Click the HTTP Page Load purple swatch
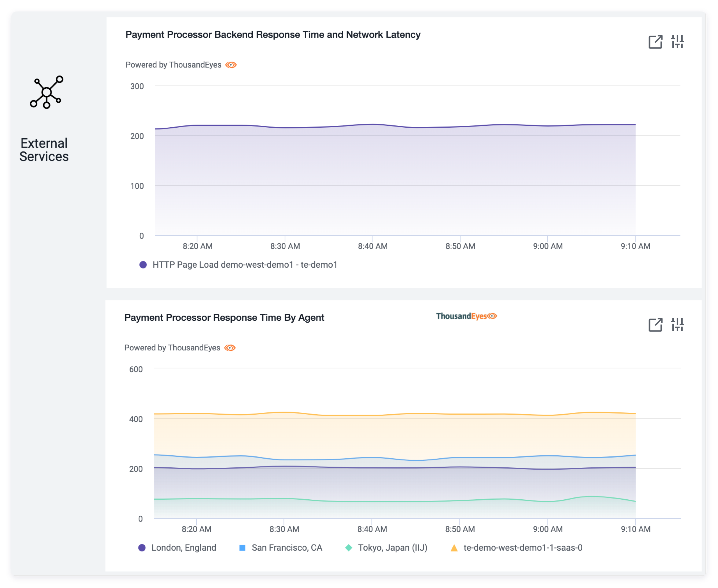 click(x=143, y=265)
